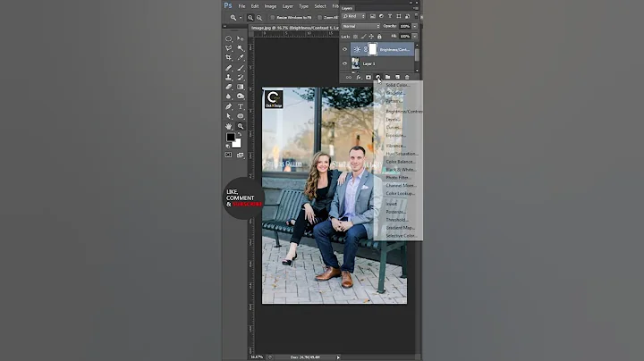
Task: Hide Layer 1 visibility eye
Action: tap(344, 63)
